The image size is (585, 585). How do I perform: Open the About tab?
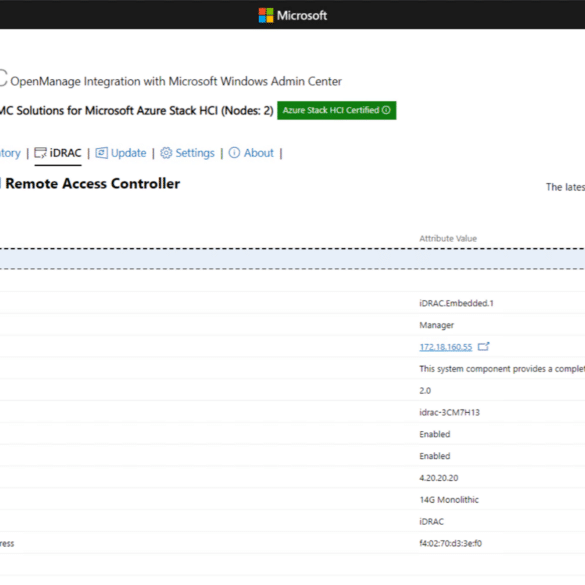(x=251, y=153)
